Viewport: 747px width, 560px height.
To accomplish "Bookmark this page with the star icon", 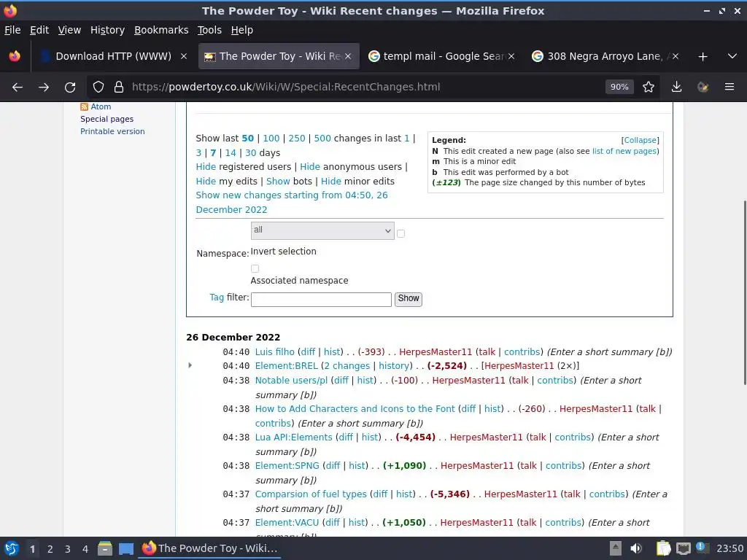I will 649,87.
